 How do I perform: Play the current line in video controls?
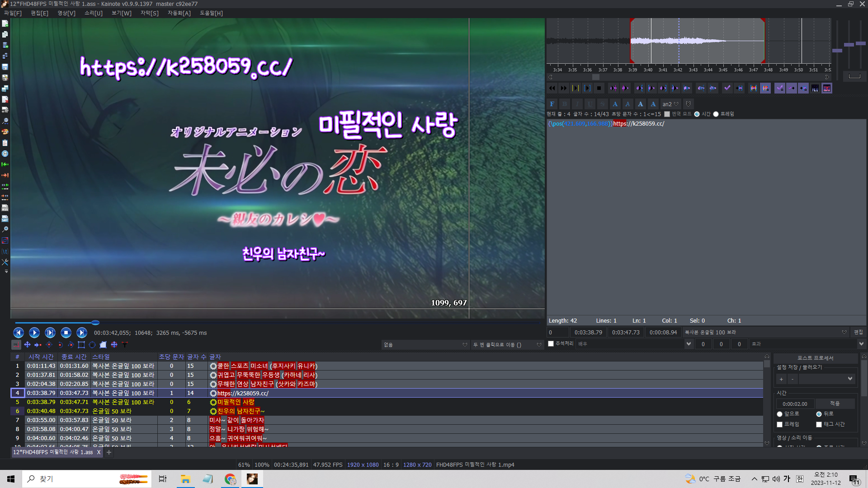50,333
